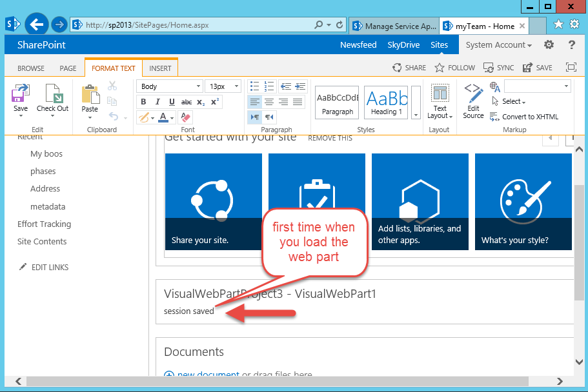Align text right
Image resolution: width=588 pixels, height=392 pixels.
click(283, 102)
